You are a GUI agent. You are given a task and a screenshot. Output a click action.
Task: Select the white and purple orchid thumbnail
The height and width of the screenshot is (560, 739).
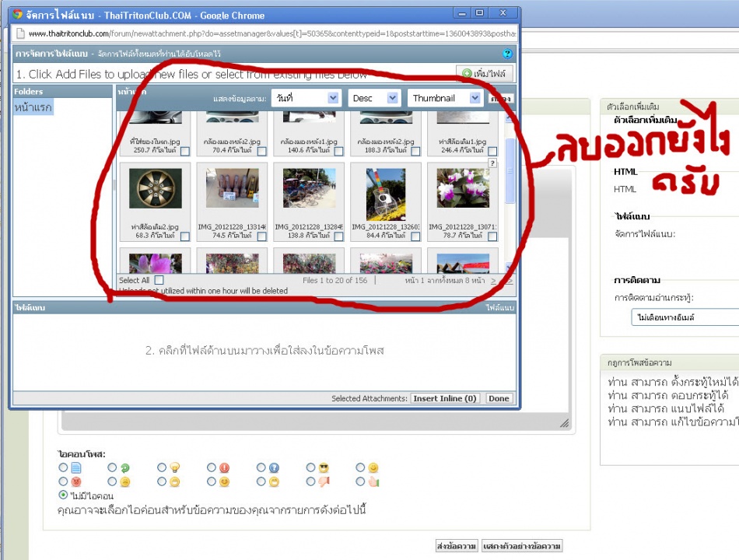click(x=463, y=188)
